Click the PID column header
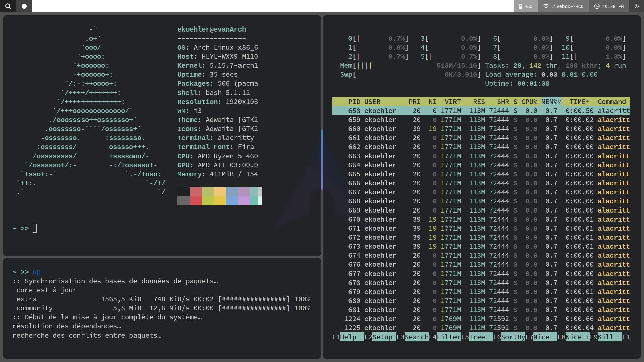644x362 pixels. click(354, 102)
